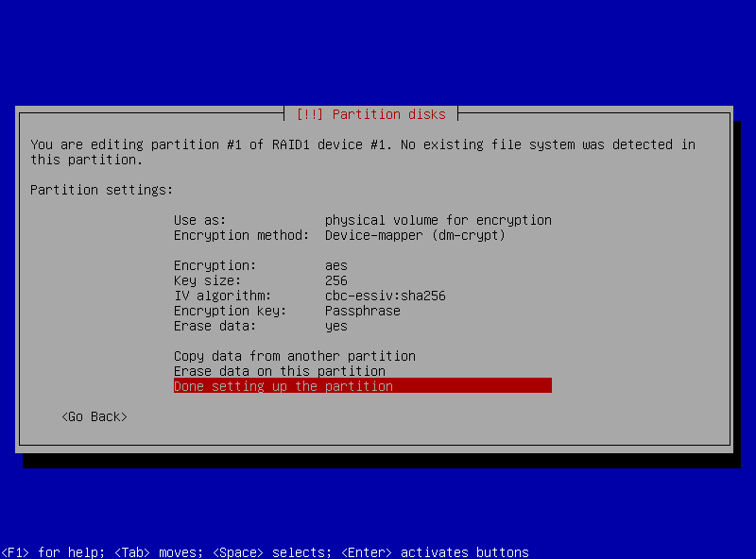Click the "physical volume for encryption" value
Screen dimensions: 756x559
(x=438, y=220)
